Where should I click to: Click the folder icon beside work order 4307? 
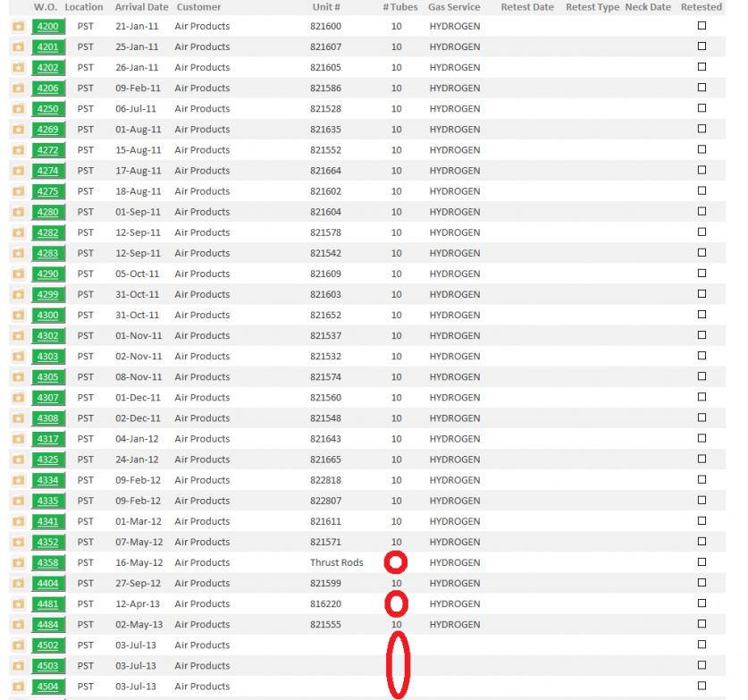[x=19, y=398]
